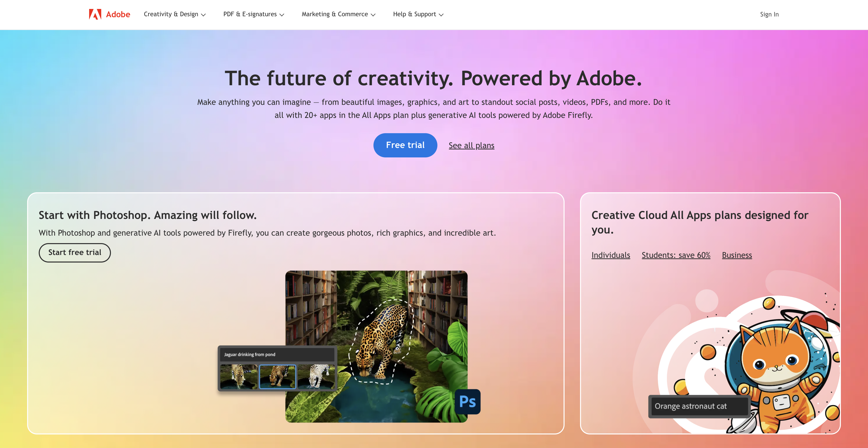
Task: Open the Individuals plan link
Action: coord(611,255)
